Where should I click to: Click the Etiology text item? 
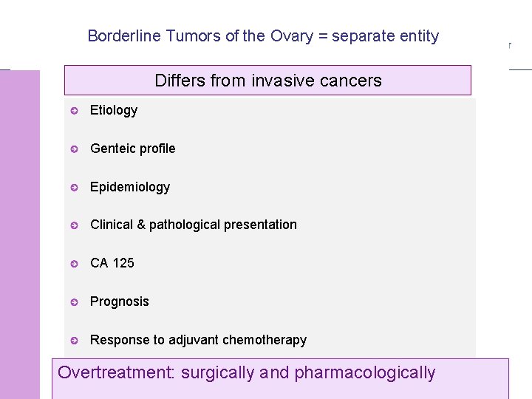coord(114,110)
